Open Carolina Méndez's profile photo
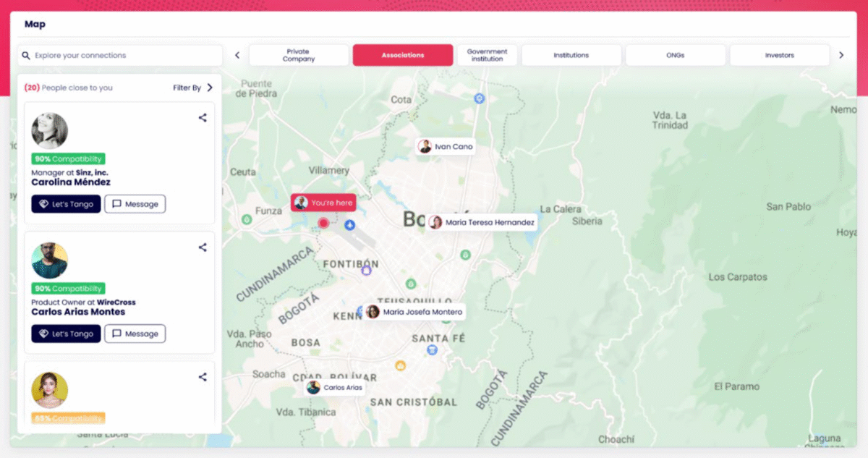This screenshot has height=458, width=868. [50, 131]
